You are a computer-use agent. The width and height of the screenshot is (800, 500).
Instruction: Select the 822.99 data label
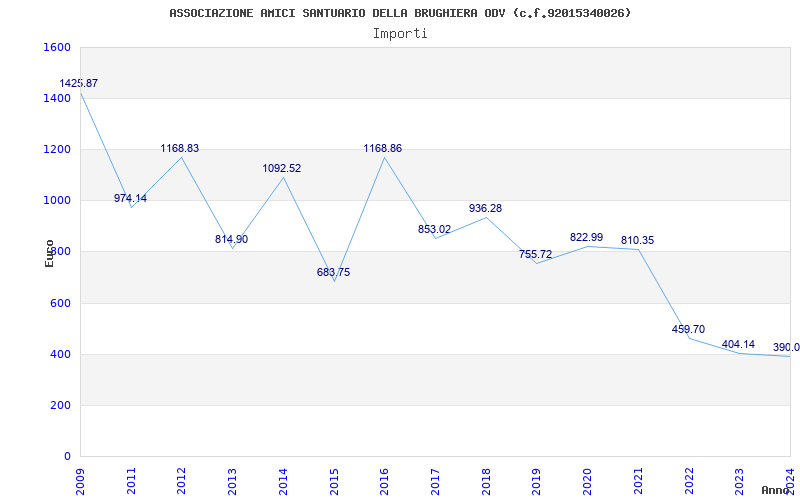(x=586, y=237)
